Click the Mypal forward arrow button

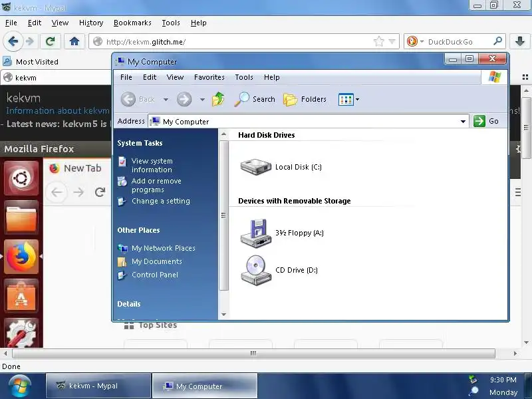pos(30,41)
